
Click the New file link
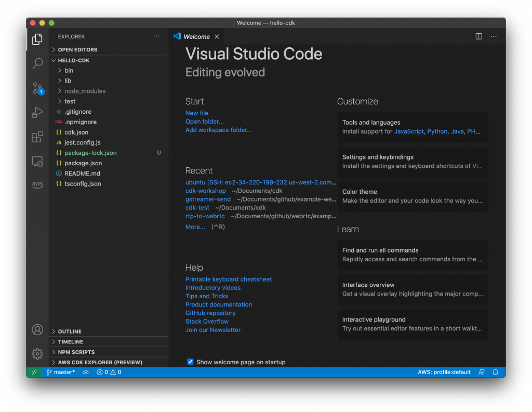coord(197,113)
